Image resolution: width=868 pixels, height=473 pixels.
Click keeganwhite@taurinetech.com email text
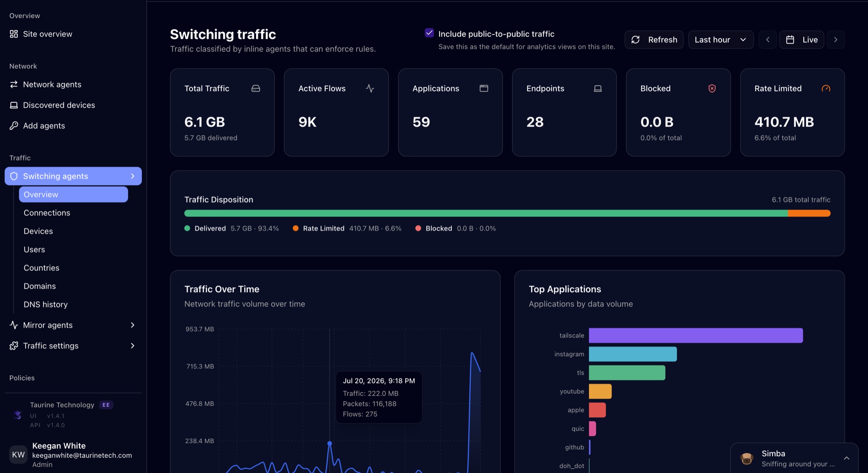(82, 455)
